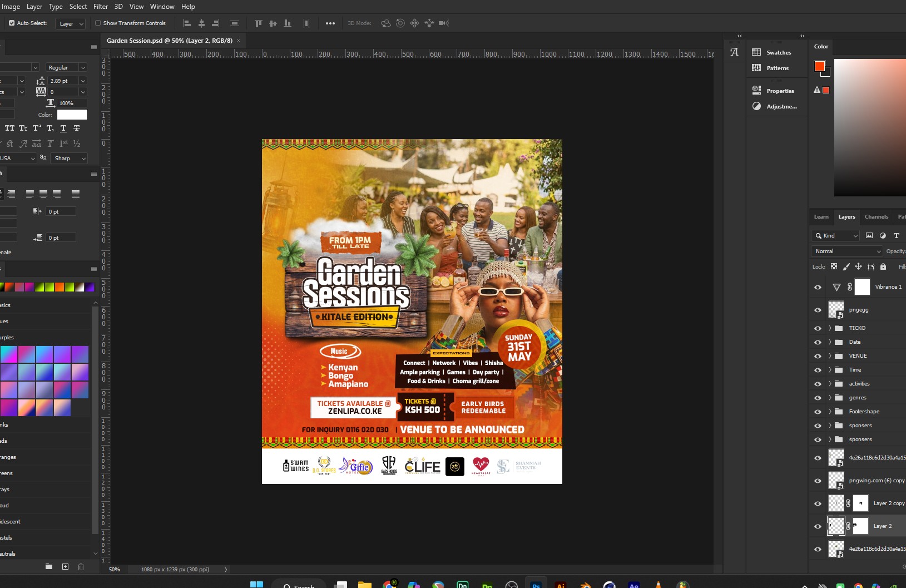
Task: Apply Strikethrough text style
Action: 77,129
